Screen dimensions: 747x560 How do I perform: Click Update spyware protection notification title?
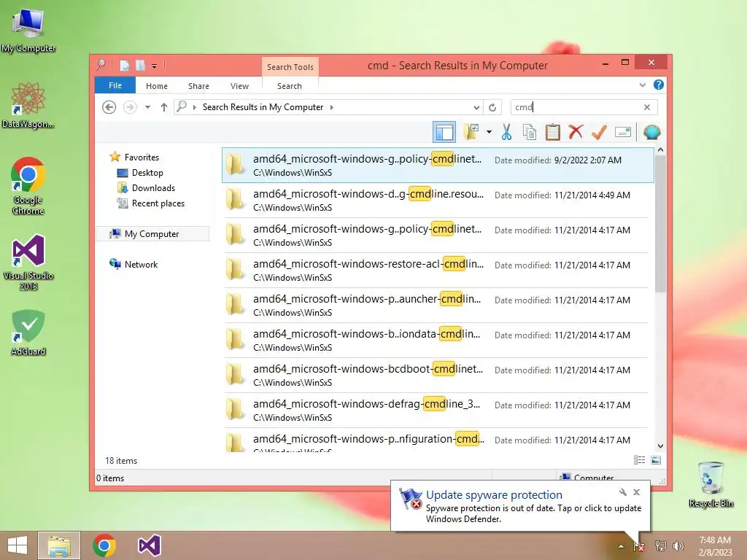[494, 495]
